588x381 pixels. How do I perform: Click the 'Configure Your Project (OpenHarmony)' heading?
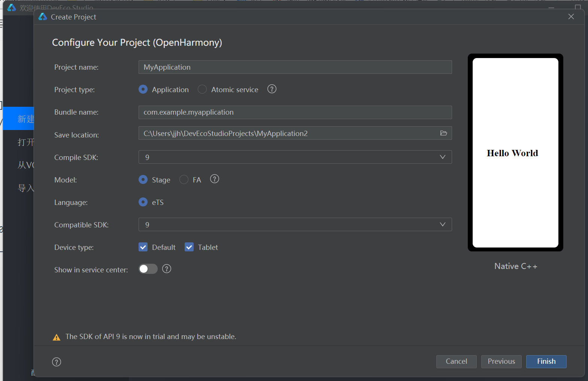tap(137, 43)
